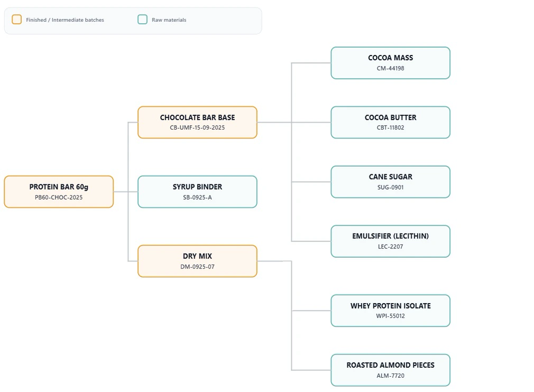
Task: Click the COCOA BUTTER node CBT-11802
Action: 390,122
